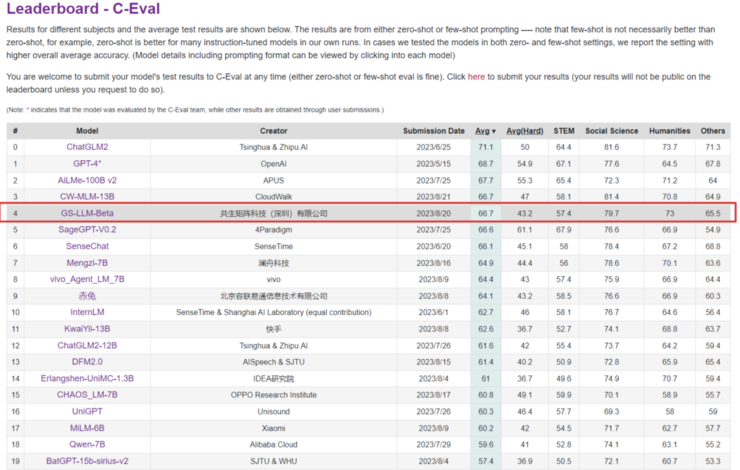This screenshot has width=740, height=470.
Task: Open the GPT-4* model link
Action: pos(87,163)
